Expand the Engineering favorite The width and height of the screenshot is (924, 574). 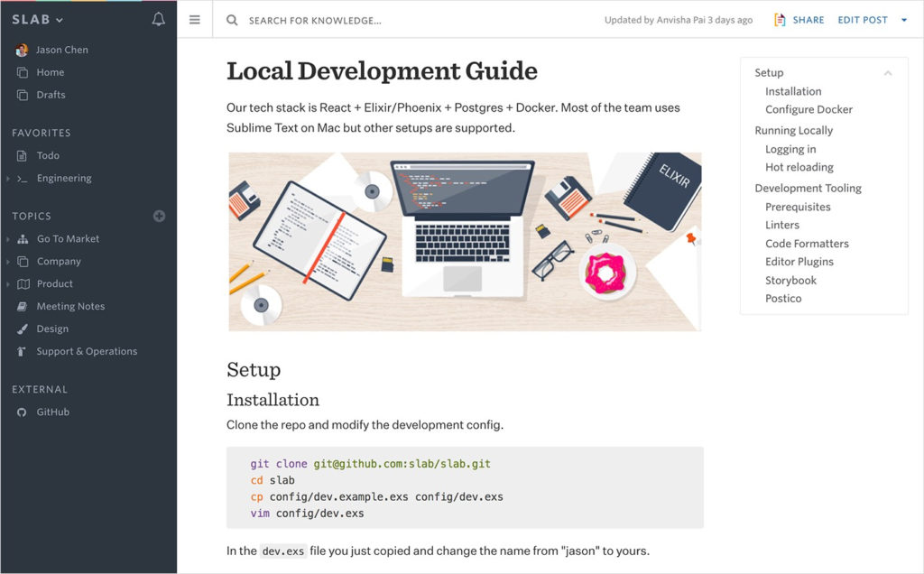pos(8,179)
